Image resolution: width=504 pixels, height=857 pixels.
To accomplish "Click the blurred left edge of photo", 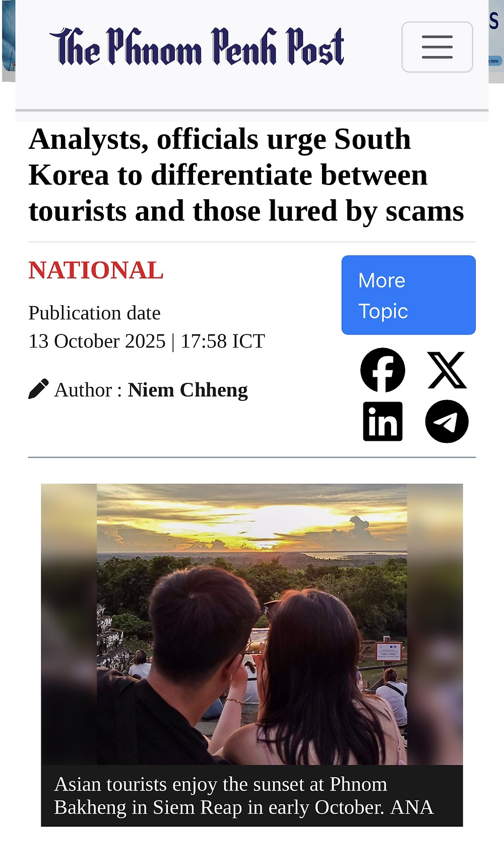I will pos(69,624).
